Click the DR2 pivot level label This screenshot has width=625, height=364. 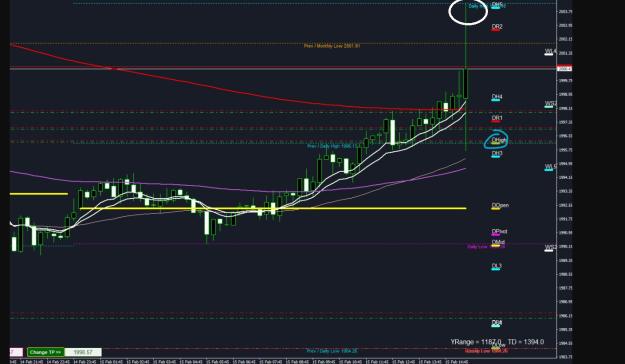tap(497, 27)
